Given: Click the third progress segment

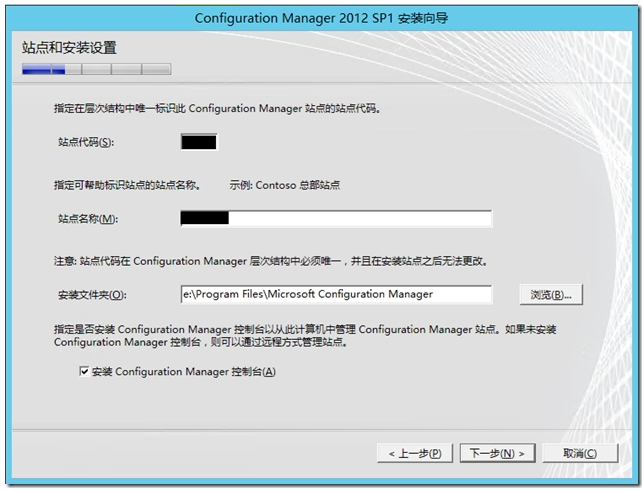Looking at the screenshot, I should pos(96,69).
